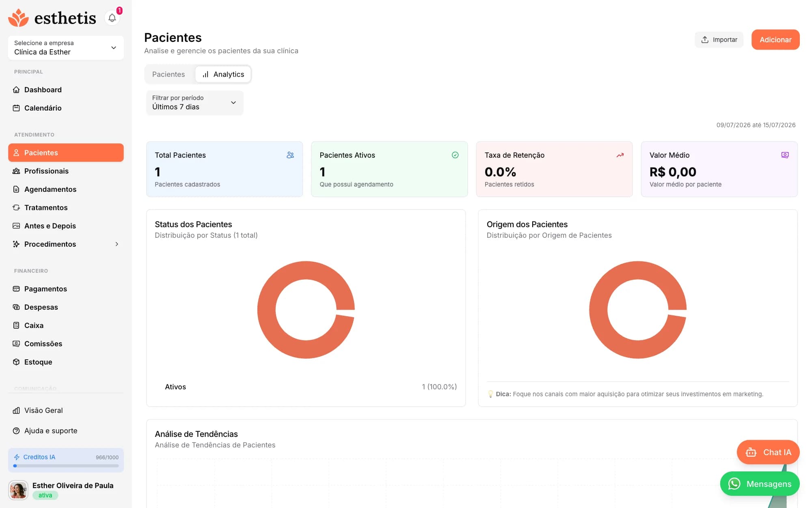Go to Dashboard in sidebar
The width and height of the screenshot is (812, 508).
[66, 90]
